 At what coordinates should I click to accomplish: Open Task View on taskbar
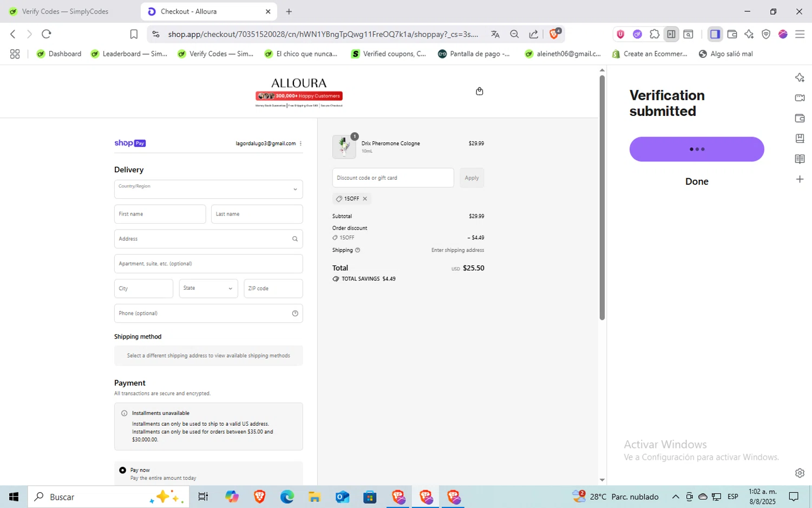tap(204, 497)
